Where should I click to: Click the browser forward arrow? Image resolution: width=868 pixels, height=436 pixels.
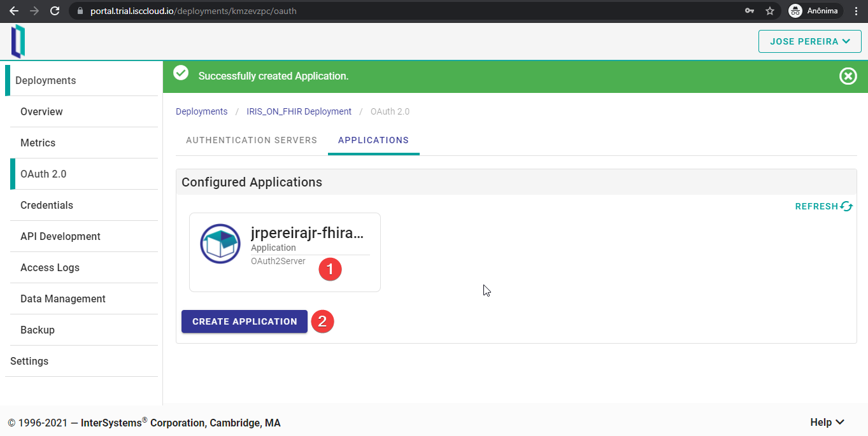tap(34, 11)
